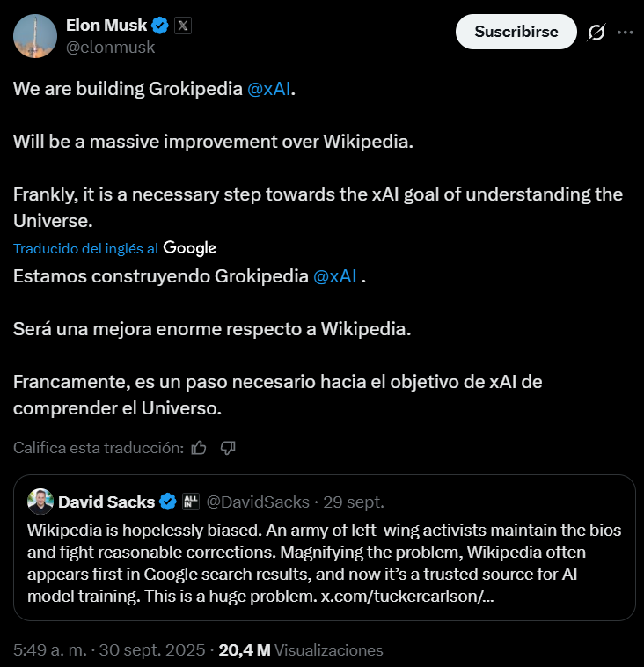Click the All-In badge next to David Sacks

tap(191, 502)
